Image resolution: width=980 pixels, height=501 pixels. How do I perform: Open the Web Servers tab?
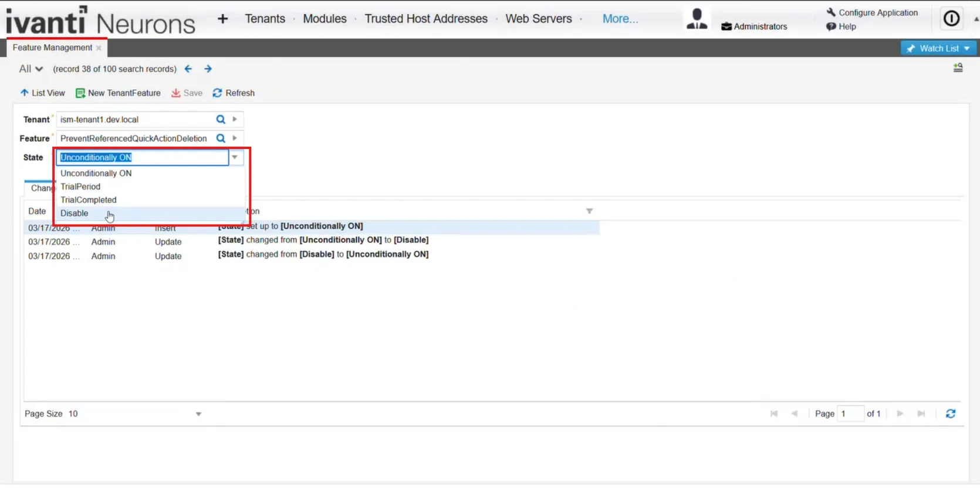point(539,19)
